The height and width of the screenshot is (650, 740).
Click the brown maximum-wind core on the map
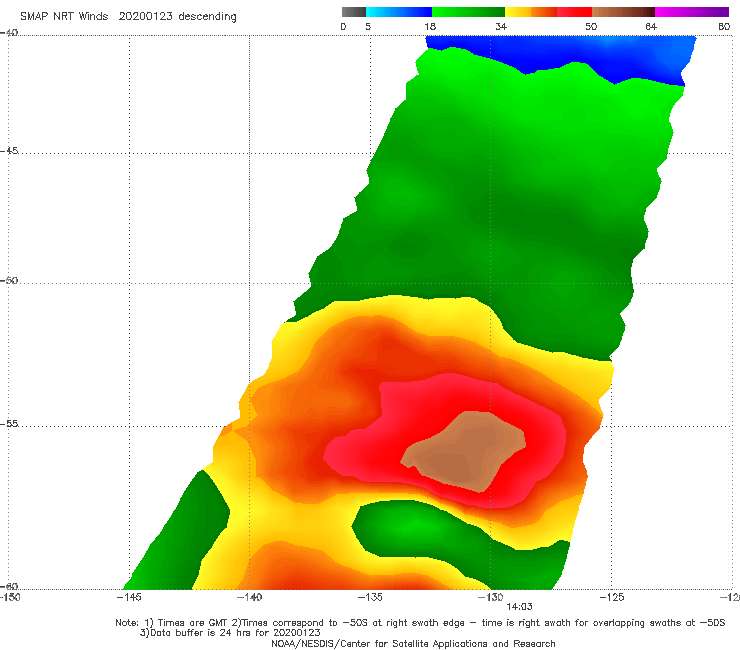coord(465,451)
